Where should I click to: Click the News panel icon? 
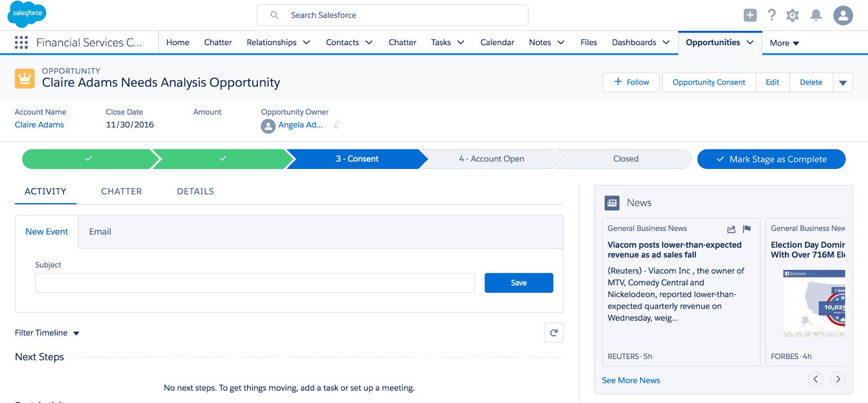(x=612, y=203)
